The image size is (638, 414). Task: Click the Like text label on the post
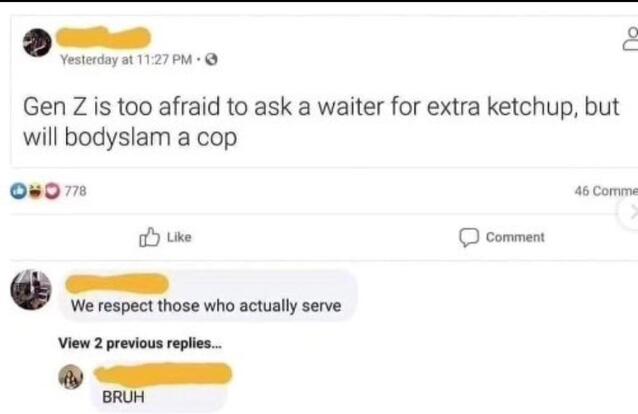[x=179, y=237]
